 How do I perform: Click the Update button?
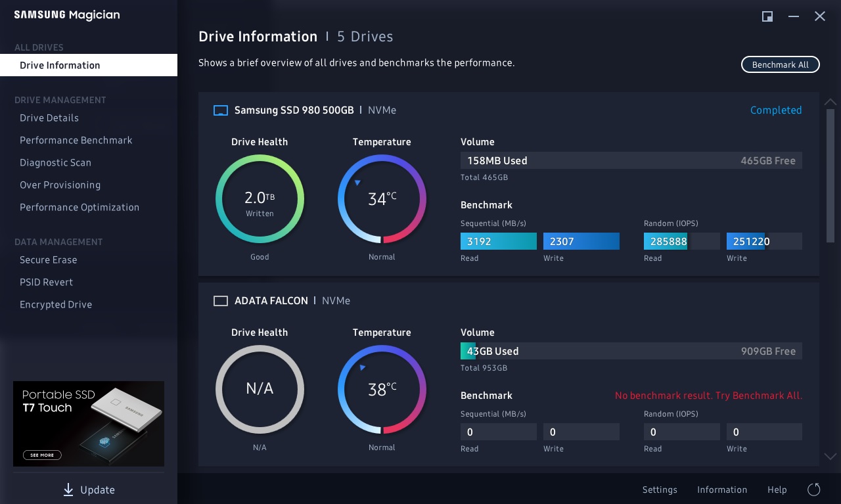pos(89,490)
